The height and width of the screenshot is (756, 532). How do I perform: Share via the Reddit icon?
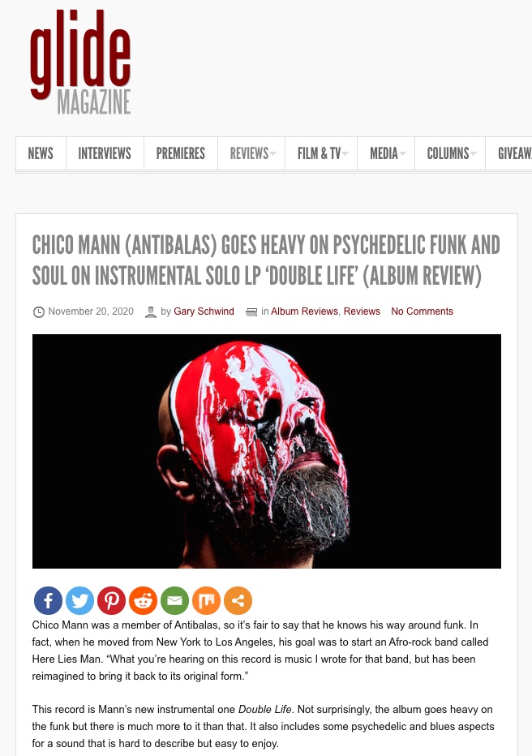pyautogui.click(x=143, y=600)
